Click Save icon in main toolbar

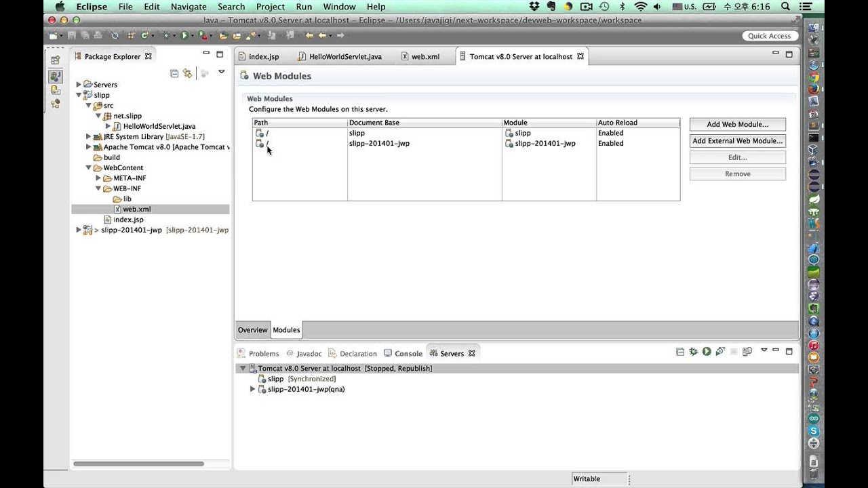pos(72,35)
